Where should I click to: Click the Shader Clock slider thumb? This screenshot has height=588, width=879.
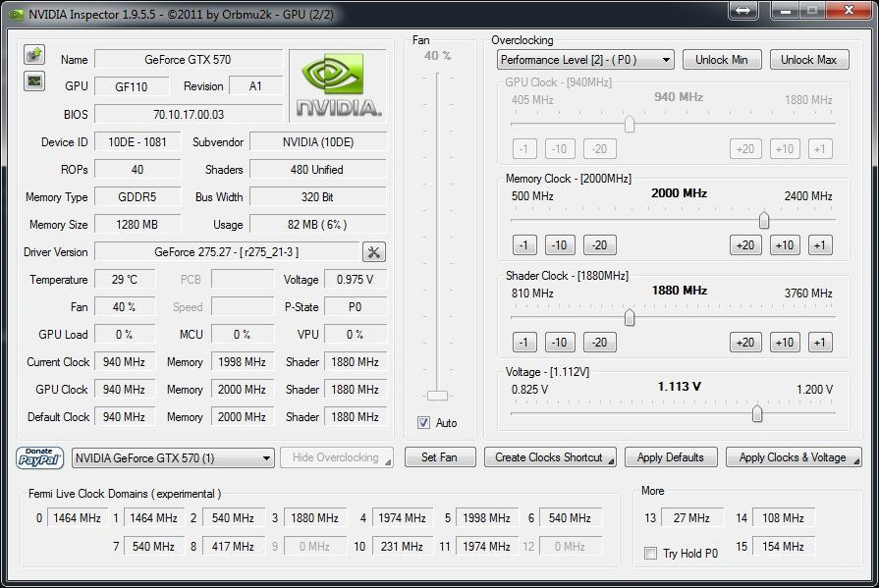pyautogui.click(x=630, y=317)
